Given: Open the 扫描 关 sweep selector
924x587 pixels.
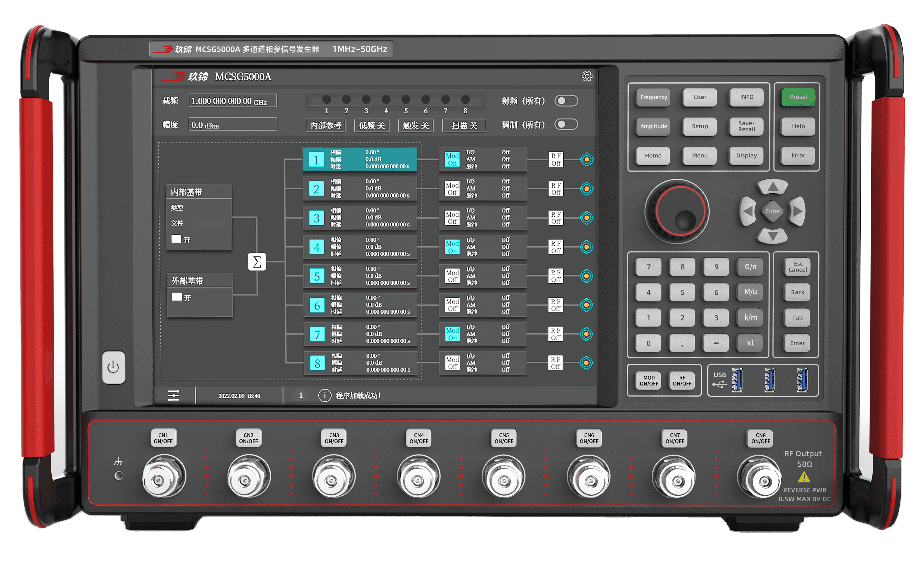Looking at the screenshot, I should tap(464, 126).
